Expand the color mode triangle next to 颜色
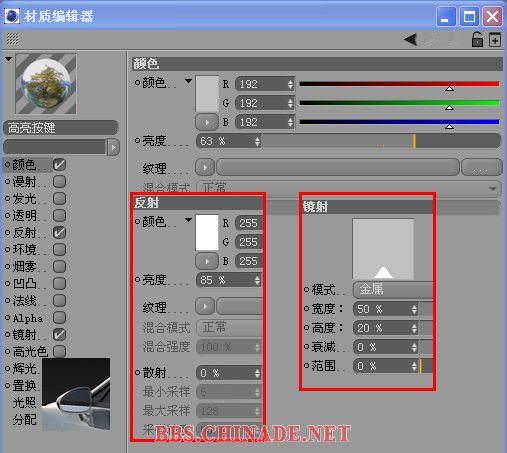507x453 pixels. 188,81
